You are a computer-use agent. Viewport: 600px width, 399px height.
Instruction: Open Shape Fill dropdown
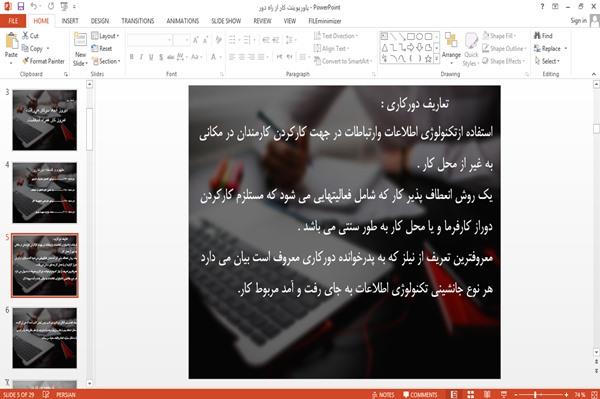click(499, 36)
